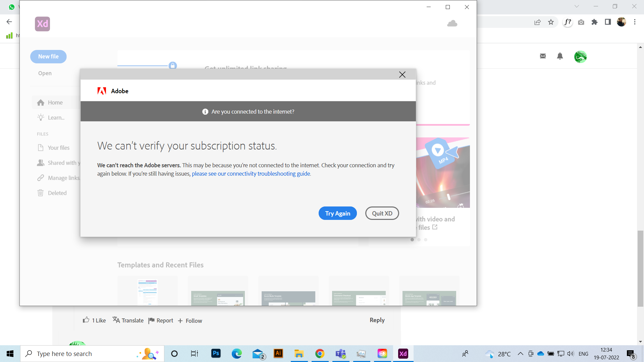The image size is (644, 362).
Task: Click the Home icon in XD sidebar
Action: (x=41, y=102)
